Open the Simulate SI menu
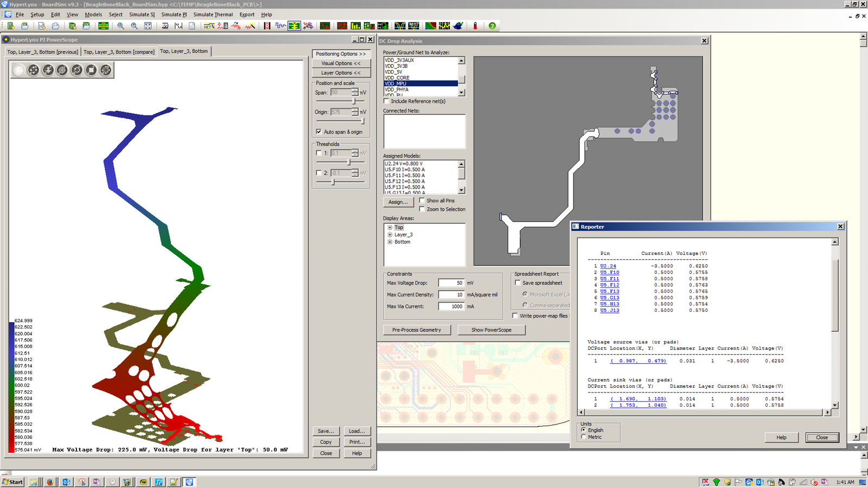Screen dimensions: 868x488 [x=142, y=15]
